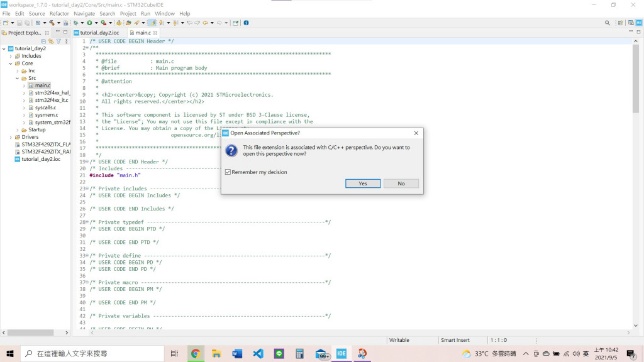Click the Windows Start button
This screenshot has height=362, width=644.
tap(10, 353)
